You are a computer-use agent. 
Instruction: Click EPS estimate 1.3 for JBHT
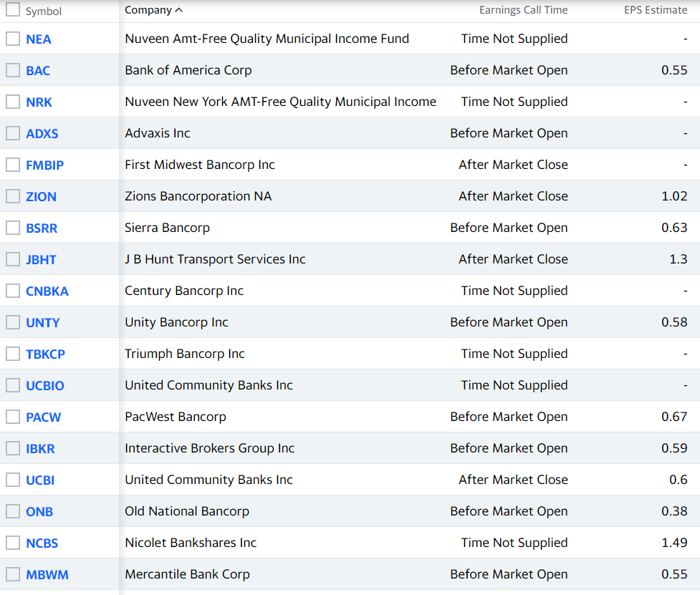pyautogui.click(x=679, y=259)
